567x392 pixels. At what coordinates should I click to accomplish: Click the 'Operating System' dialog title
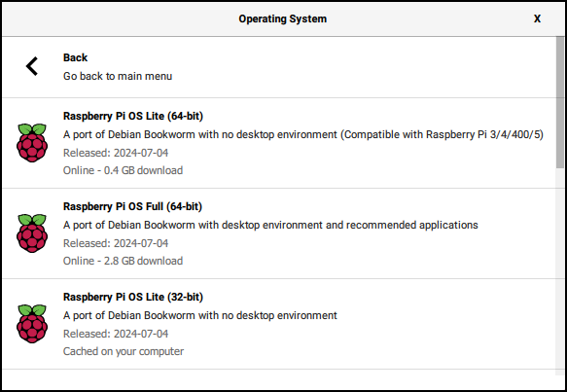click(283, 18)
